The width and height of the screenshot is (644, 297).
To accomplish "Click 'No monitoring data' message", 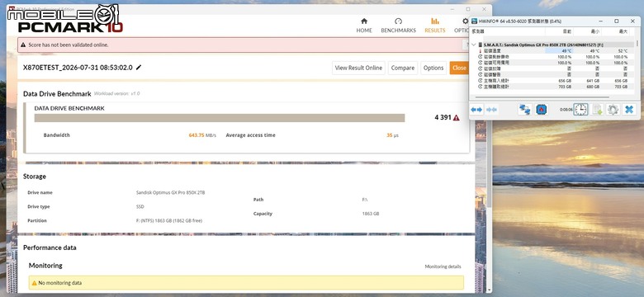I will tap(60, 283).
